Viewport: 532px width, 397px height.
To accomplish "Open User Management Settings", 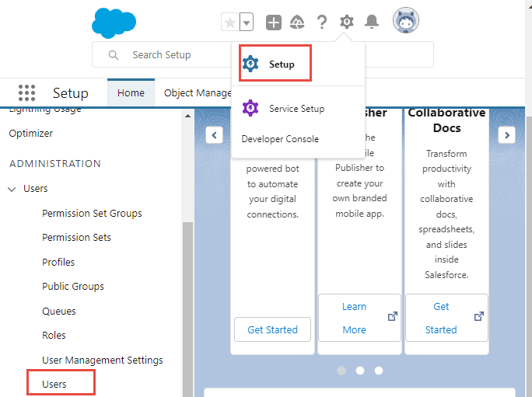I will click(x=103, y=360).
